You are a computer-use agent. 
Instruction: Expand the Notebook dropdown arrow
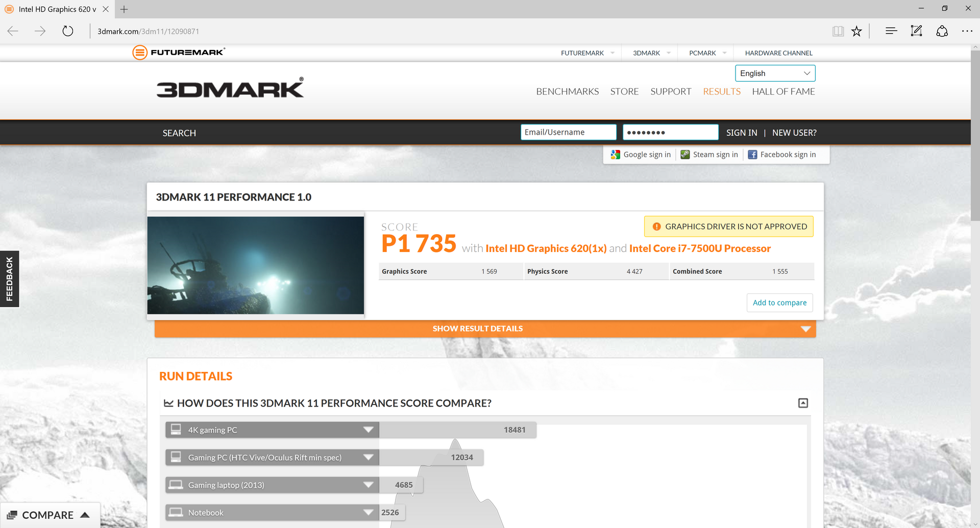pyautogui.click(x=368, y=512)
